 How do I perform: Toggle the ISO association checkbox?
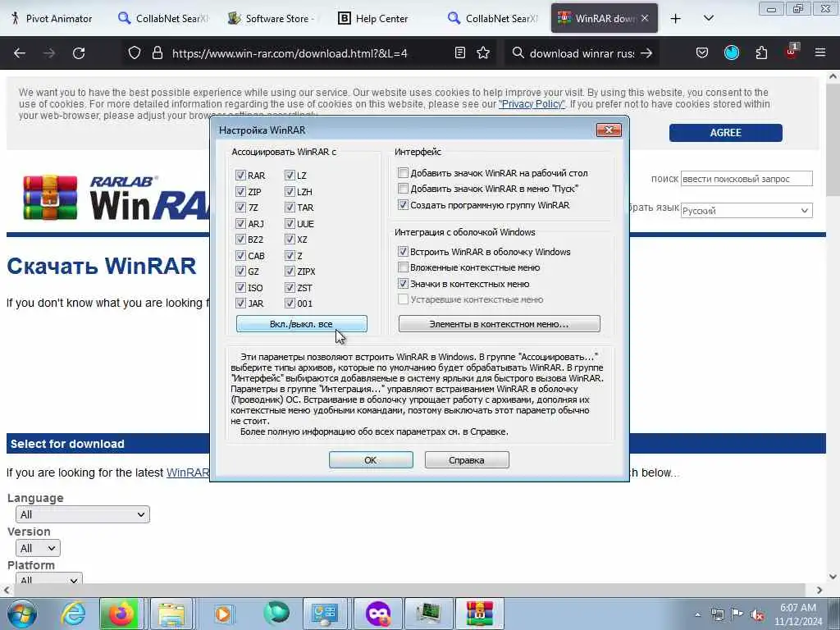coord(240,288)
